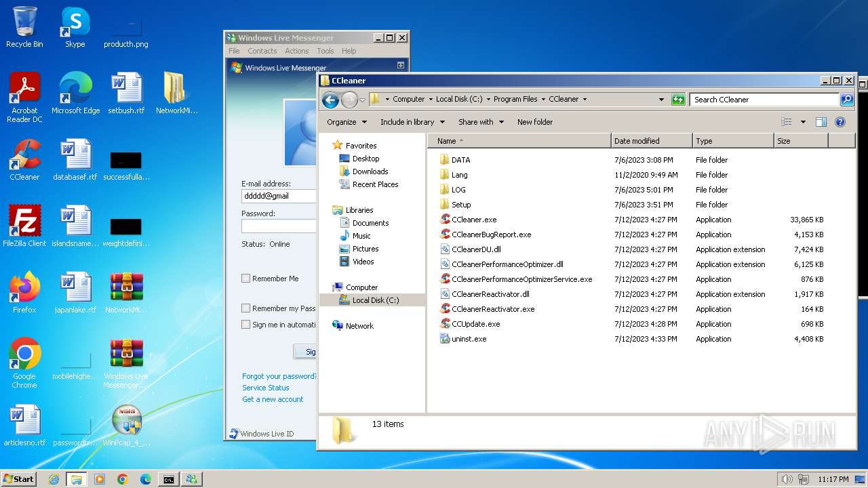Click the Sign in button in Messenger

(305, 352)
